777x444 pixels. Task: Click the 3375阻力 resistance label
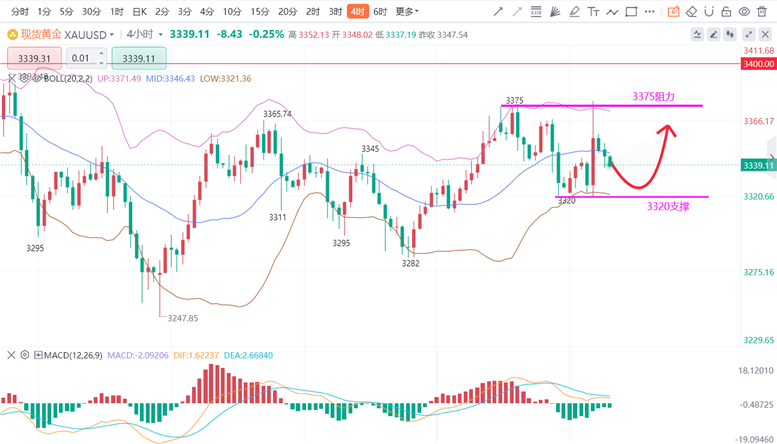(653, 96)
